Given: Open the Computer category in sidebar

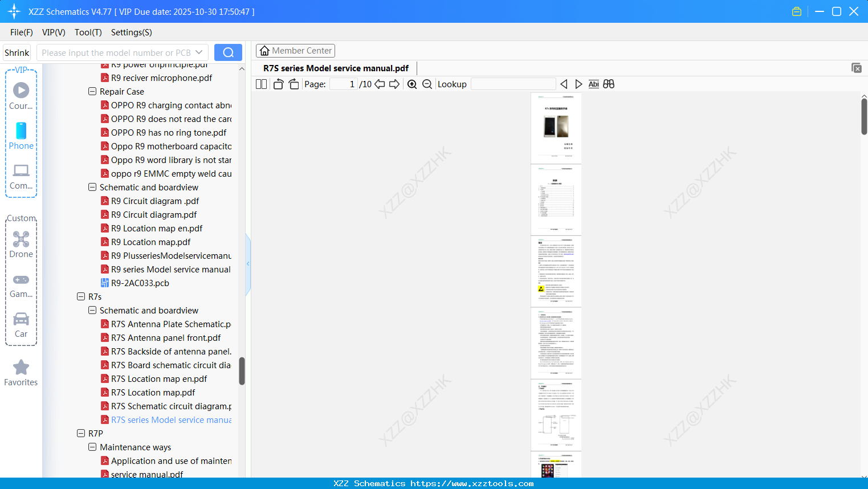Looking at the screenshot, I should [21, 176].
